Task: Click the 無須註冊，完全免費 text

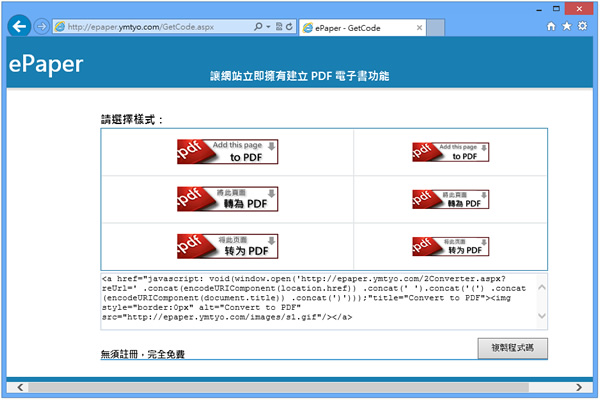Action: click(x=143, y=354)
